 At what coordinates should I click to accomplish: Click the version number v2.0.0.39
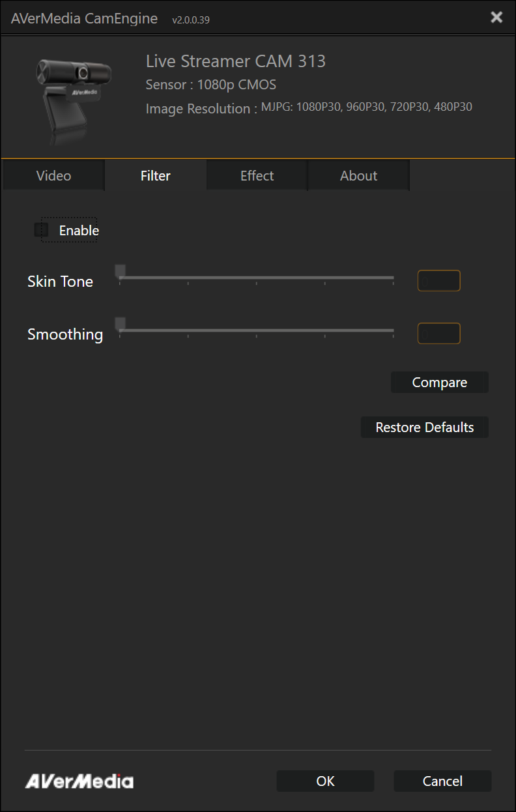(191, 20)
